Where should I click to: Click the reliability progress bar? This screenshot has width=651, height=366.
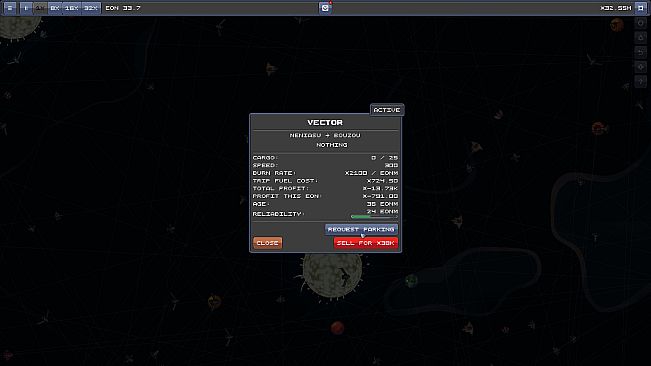point(374,217)
